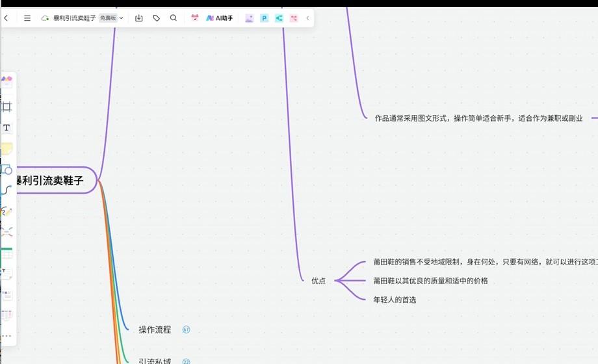Image resolution: width=598 pixels, height=364 pixels.
Task: Select the root node 暴利引流卖鞋子
Action: click(49, 181)
